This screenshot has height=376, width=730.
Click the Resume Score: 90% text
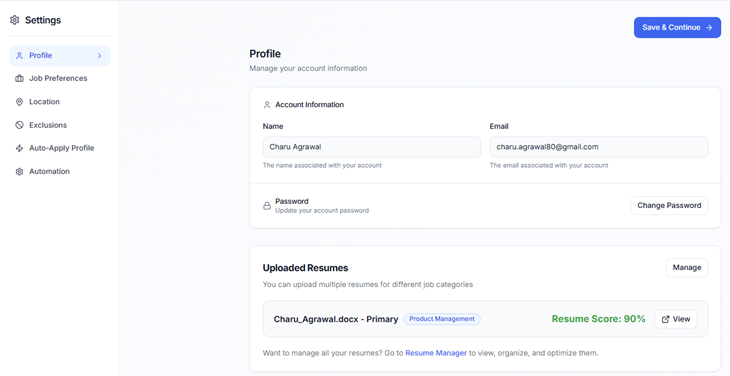tap(599, 319)
